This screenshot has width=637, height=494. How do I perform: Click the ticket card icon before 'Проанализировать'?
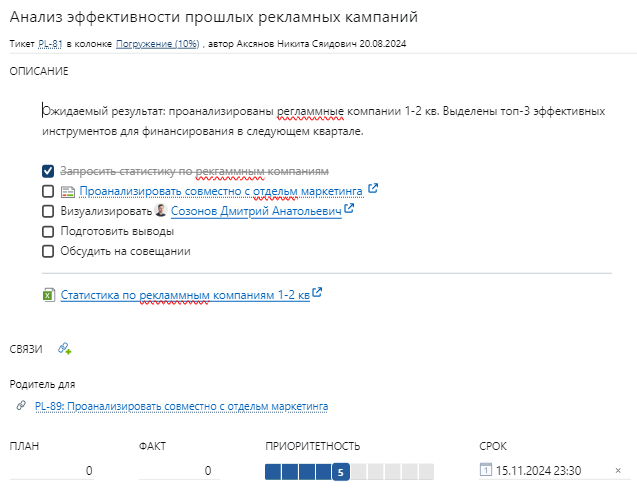tap(68, 191)
